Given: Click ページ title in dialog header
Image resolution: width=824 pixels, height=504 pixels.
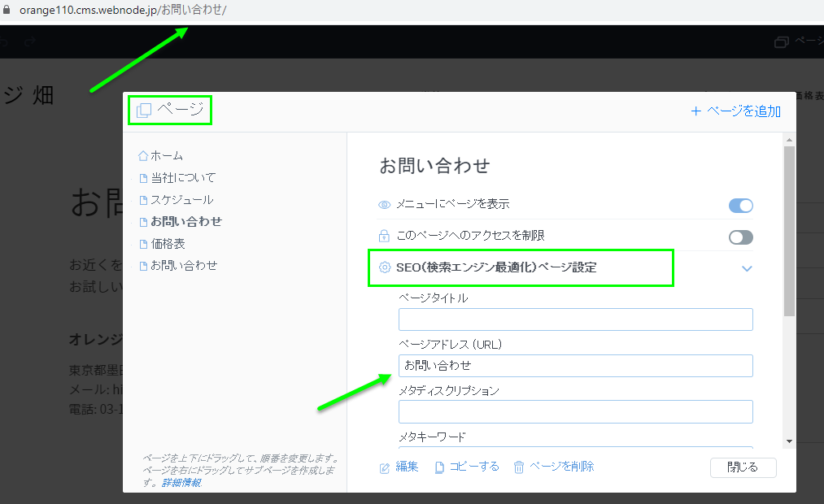Looking at the screenshot, I should [181, 109].
